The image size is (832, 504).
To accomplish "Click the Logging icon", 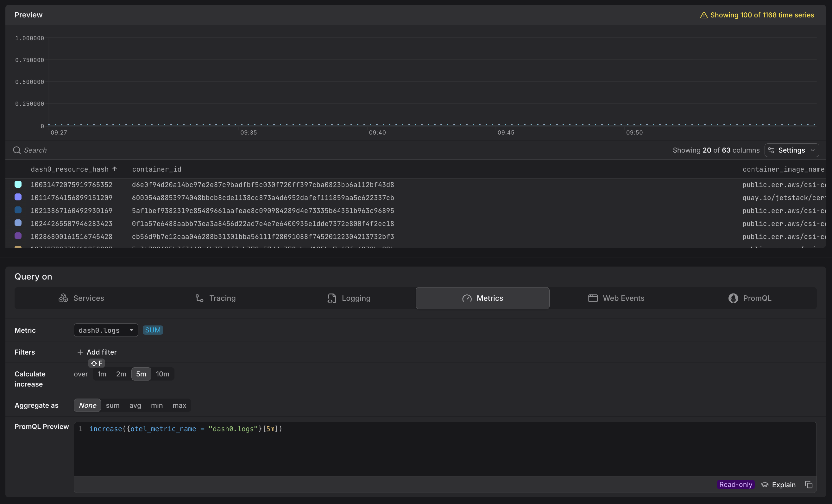I will click(331, 298).
